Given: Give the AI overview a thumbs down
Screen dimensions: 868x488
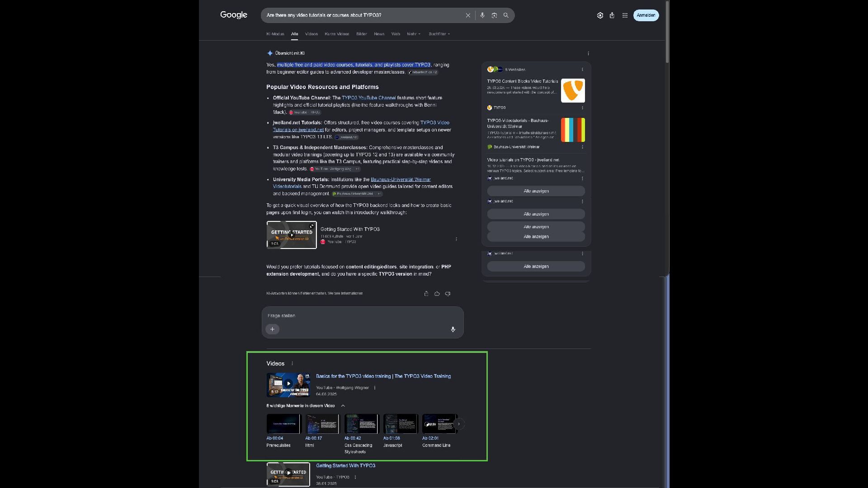Looking at the screenshot, I should pyautogui.click(x=448, y=294).
